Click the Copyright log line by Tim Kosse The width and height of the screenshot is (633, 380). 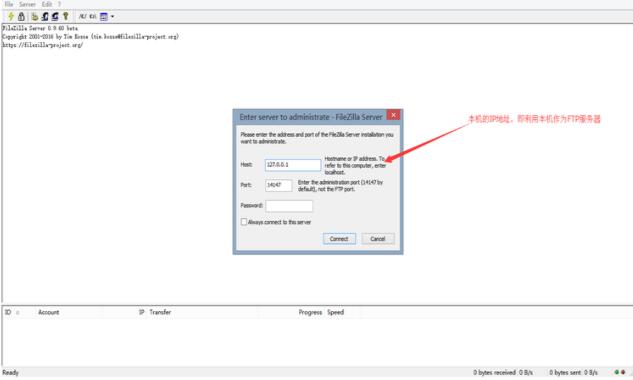[90, 37]
